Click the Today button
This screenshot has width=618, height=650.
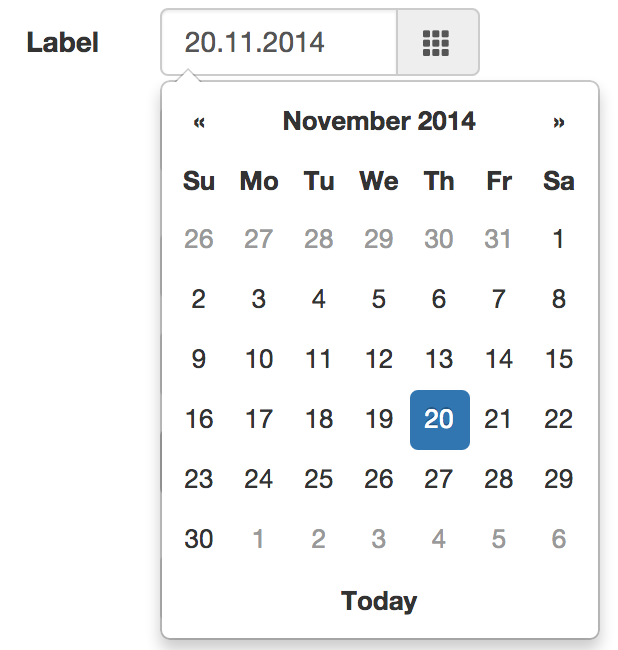click(x=379, y=601)
